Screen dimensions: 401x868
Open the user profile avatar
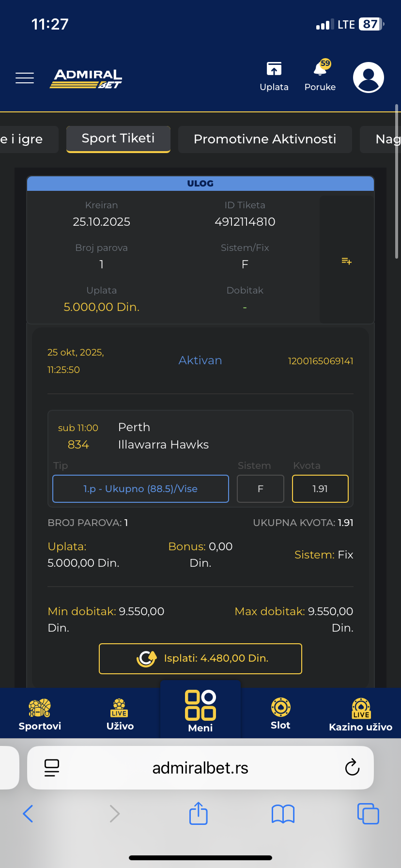click(369, 77)
